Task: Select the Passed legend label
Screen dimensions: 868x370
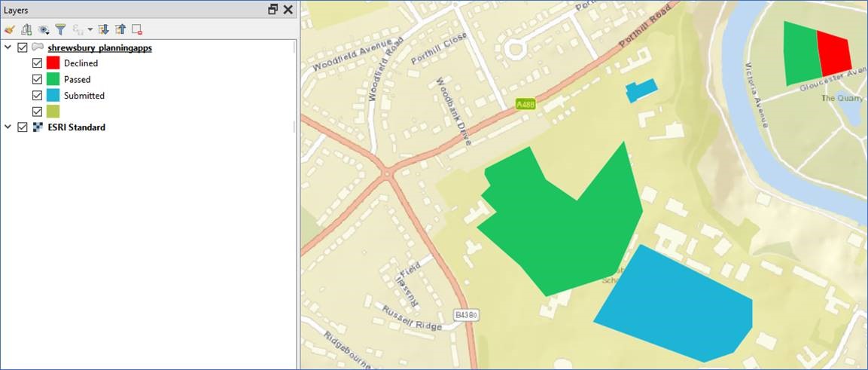Action: pyautogui.click(x=77, y=79)
